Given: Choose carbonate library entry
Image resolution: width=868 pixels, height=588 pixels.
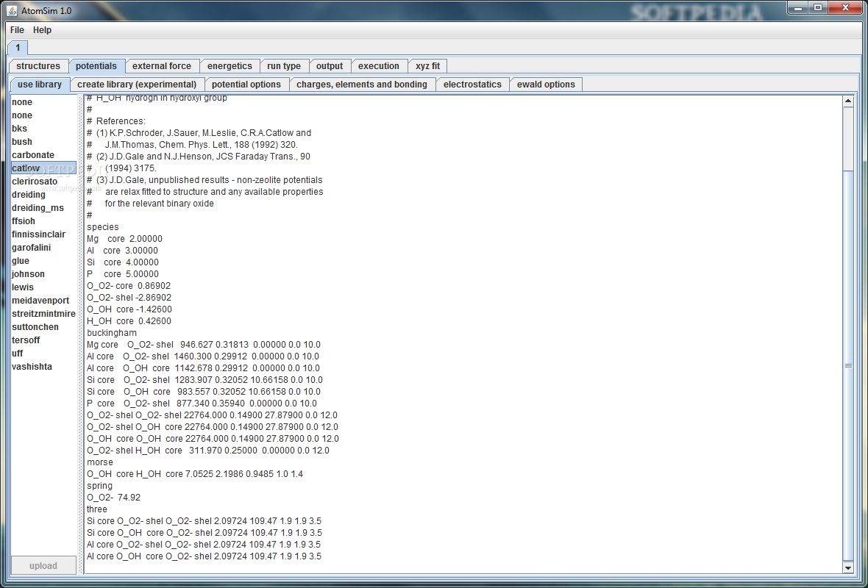Looking at the screenshot, I should click(x=43, y=155).
